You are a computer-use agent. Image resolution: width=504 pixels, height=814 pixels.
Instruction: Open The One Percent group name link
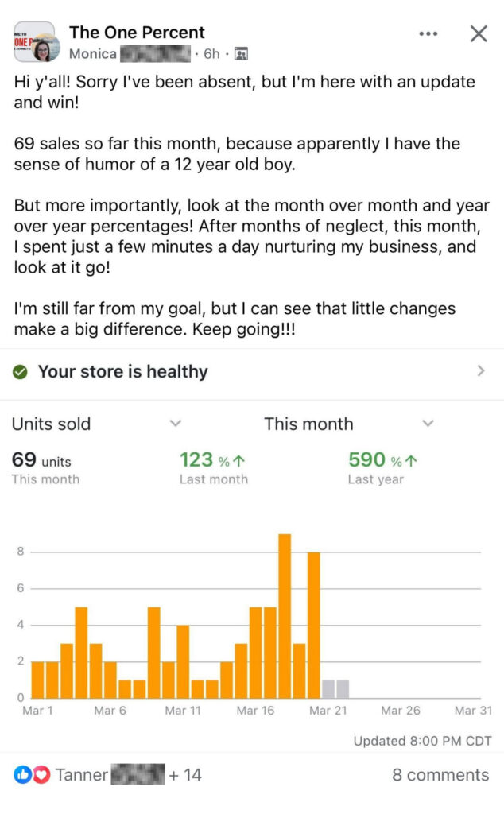tap(137, 33)
